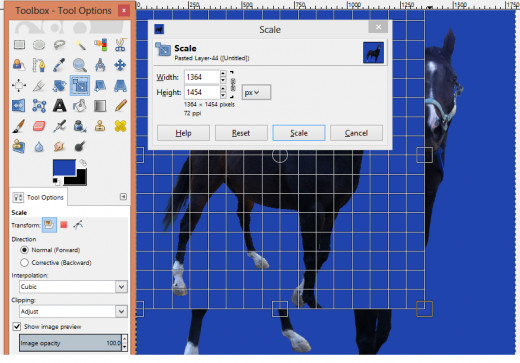520x363 pixels.
Task: Choose the Perspective Clone tool
Action: coord(19,146)
